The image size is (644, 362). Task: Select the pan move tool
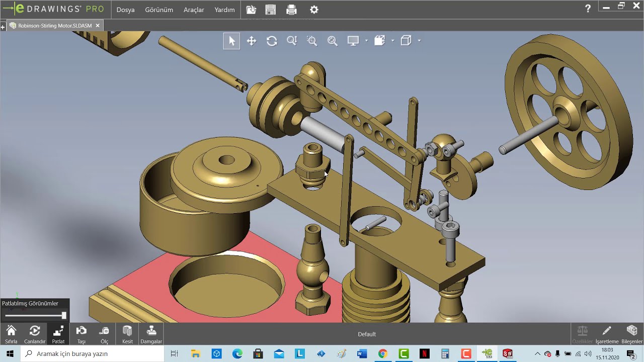252,41
